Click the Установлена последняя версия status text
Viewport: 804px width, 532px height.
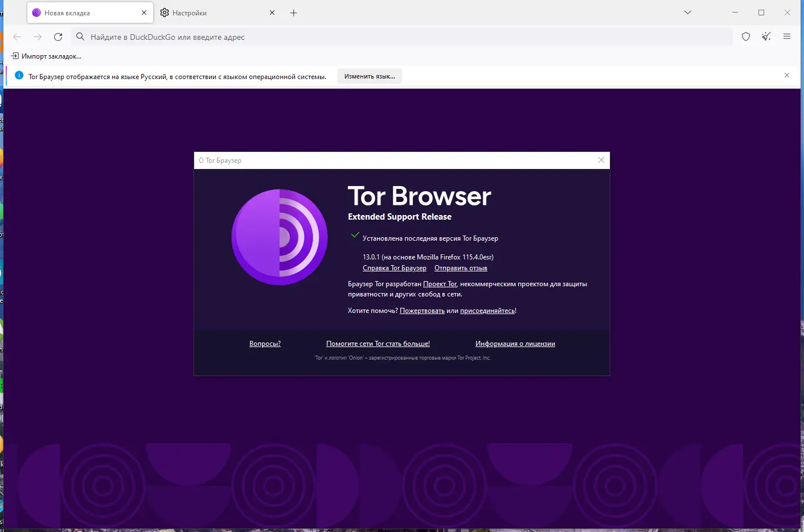click(x=430, y=238)
